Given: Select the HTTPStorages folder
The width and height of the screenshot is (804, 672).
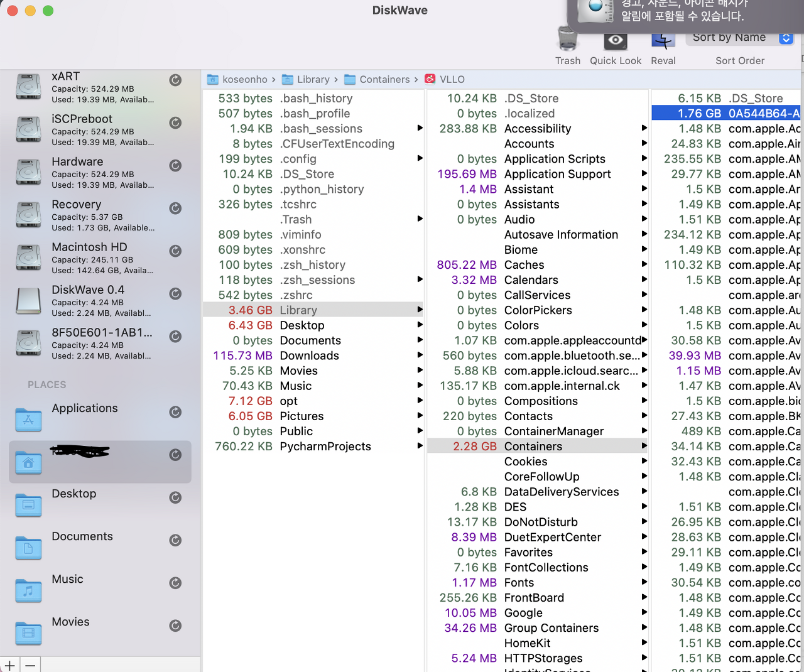Looking at the screenshot, I should pyautogui.click(x=538, y=658).
